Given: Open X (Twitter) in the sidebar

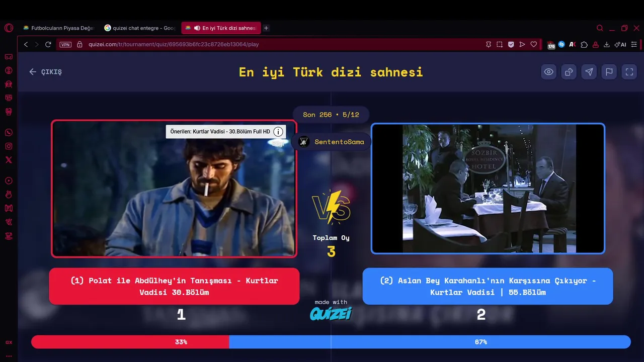Looking at the screenshot, I should 9,160.
